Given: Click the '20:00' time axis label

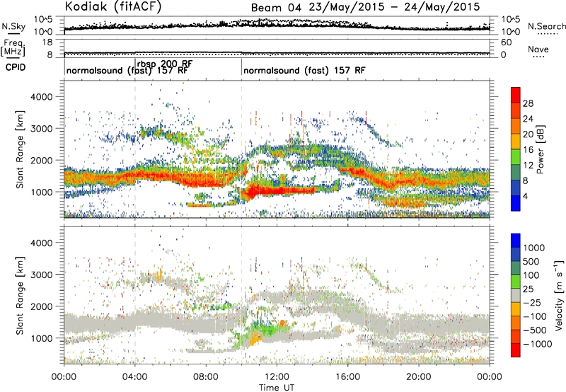Looking at the screenshot, I should coord(418,376).
